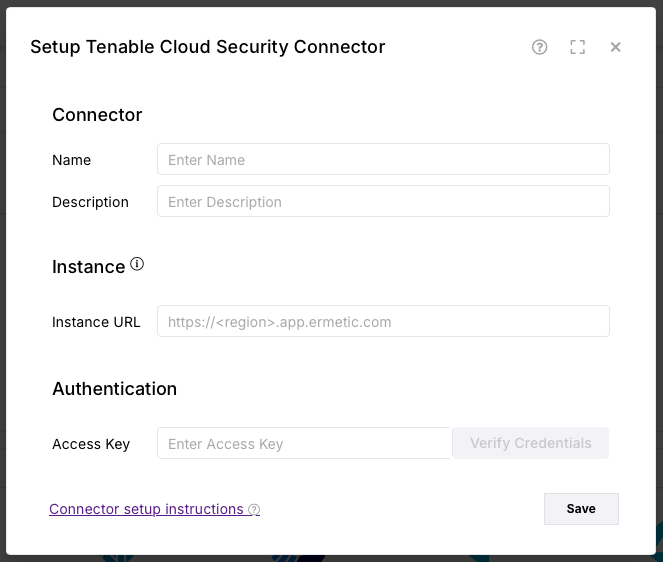663x562 pixels.
Task: Click the Access Key label
Action: click(x=91, y=444)
